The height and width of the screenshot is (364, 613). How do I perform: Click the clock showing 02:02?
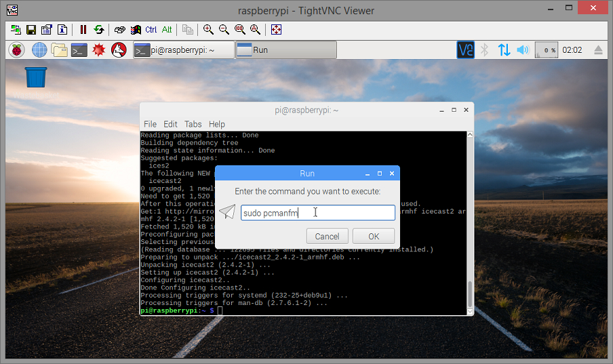click(572, 50)
